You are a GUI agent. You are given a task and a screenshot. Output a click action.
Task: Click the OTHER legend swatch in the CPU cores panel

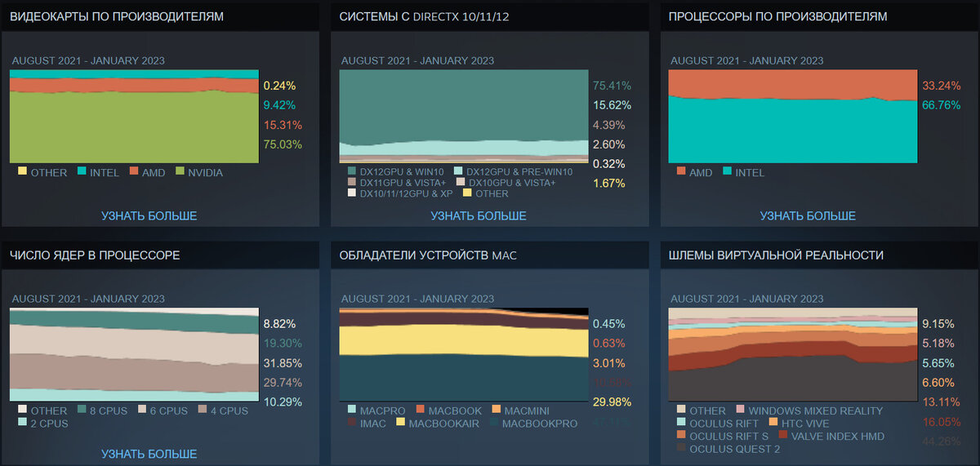pos(22,411)
